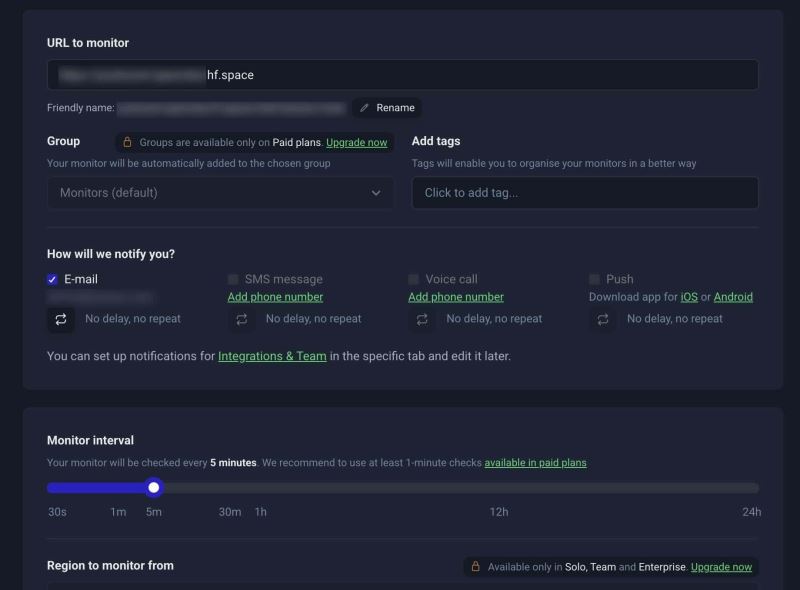Image resolution: width=800 pixels, height=590 pixels.
Task: Enable the SMS message checkbox
Action: pos(233,280)
